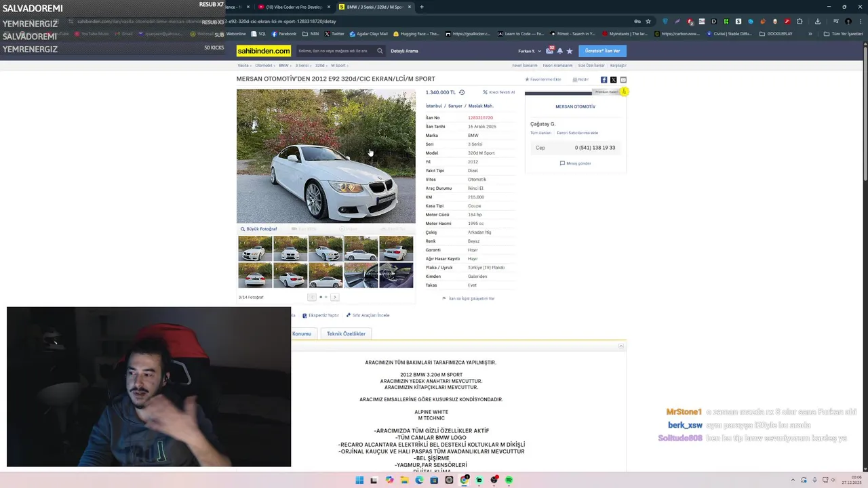Click the Size Özel İlanlar menu link
Image resolution: width=868 pixels, height=488 pixels.
point(591,66)
